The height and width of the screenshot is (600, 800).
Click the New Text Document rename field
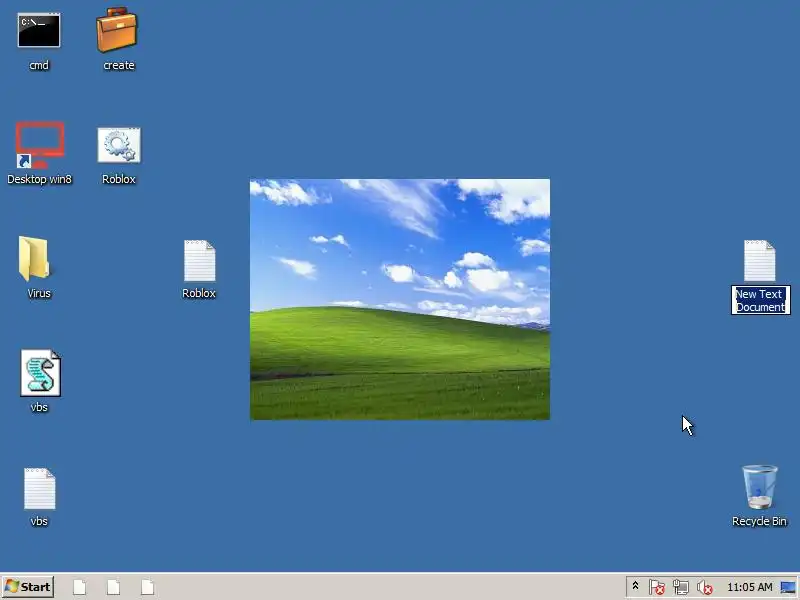click(x=760, y=300)
